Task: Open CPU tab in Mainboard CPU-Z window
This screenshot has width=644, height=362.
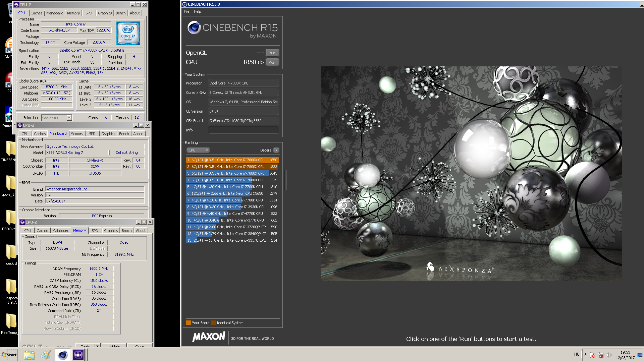Action: click(25, 134)
